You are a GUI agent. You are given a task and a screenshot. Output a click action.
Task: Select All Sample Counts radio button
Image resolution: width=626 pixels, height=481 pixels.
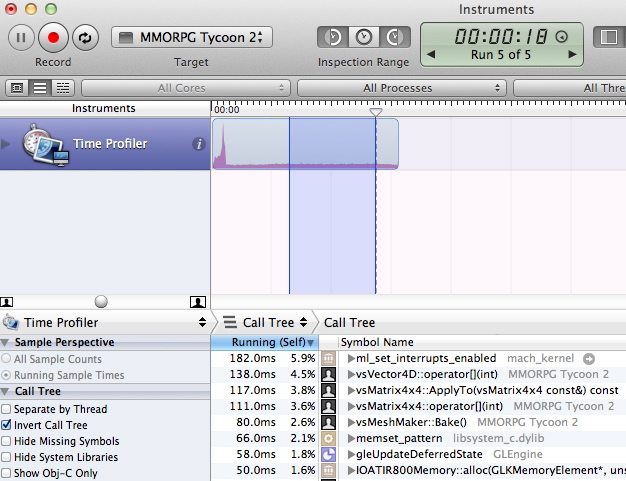(6, 358)
